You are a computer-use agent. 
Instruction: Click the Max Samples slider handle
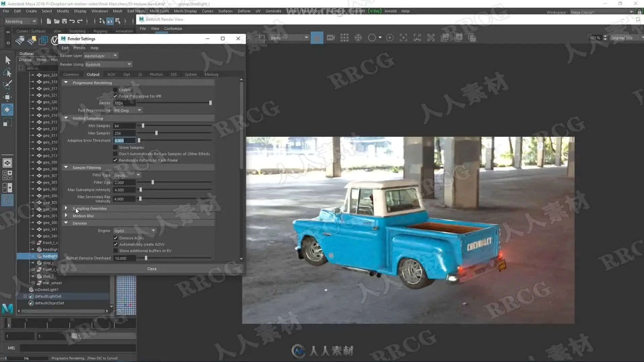click(156, 133)
